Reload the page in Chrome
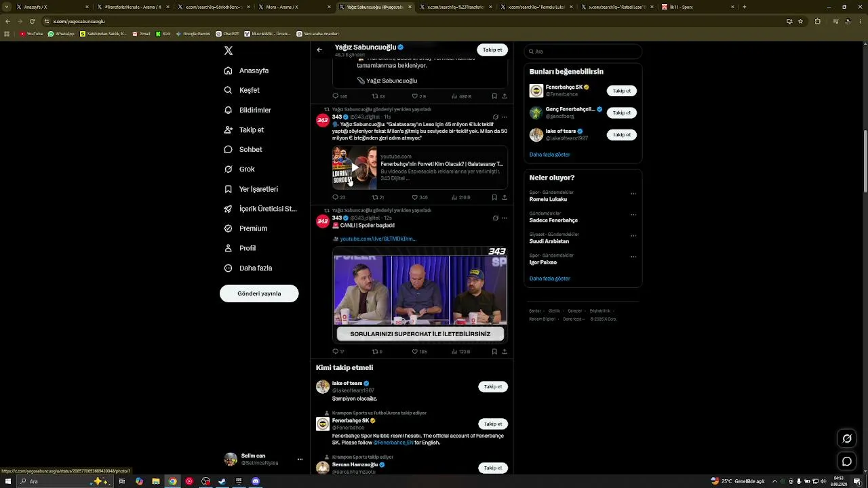 coord(32,21)
